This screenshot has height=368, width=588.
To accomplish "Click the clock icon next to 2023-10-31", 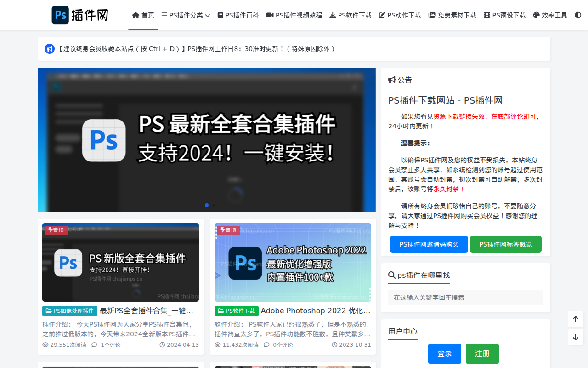I will [334, 345].
